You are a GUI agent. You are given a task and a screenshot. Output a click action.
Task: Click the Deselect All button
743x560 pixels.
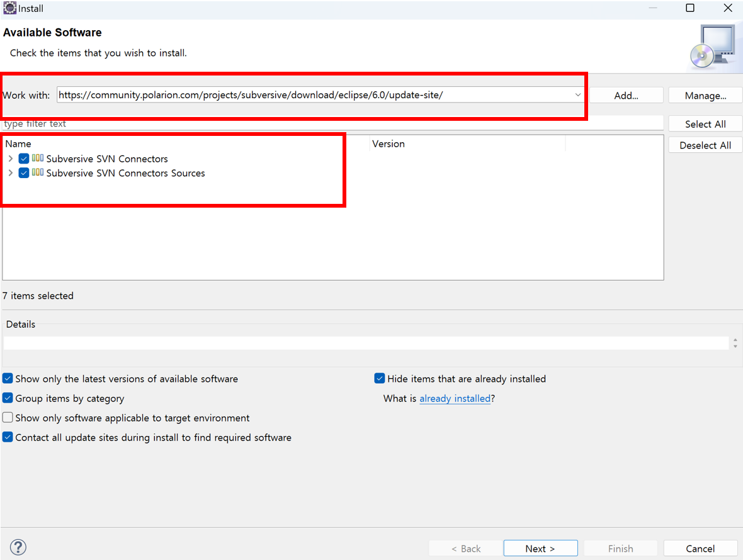tap(705, 145)
